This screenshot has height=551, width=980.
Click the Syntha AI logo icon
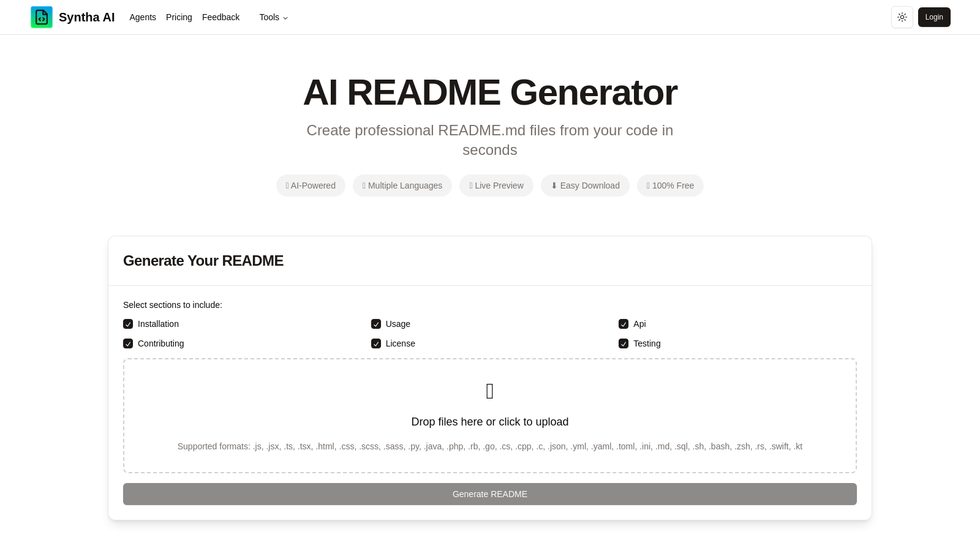[42, 17]
